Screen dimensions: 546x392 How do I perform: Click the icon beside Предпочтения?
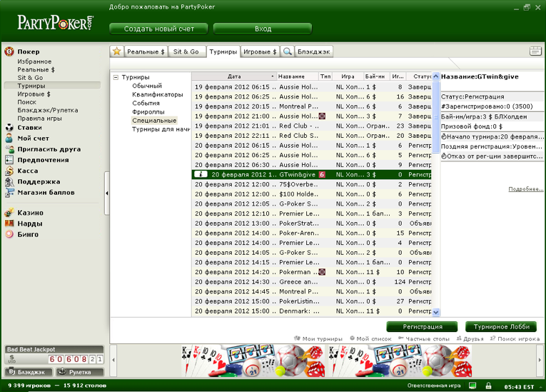point(9,160)
